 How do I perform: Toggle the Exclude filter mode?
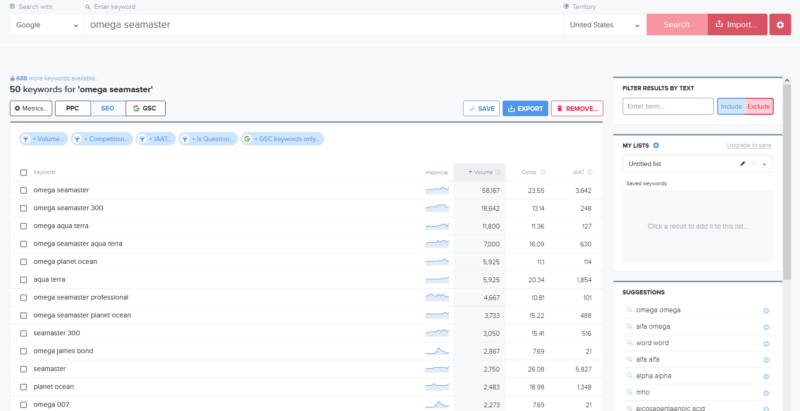(759, 106)
